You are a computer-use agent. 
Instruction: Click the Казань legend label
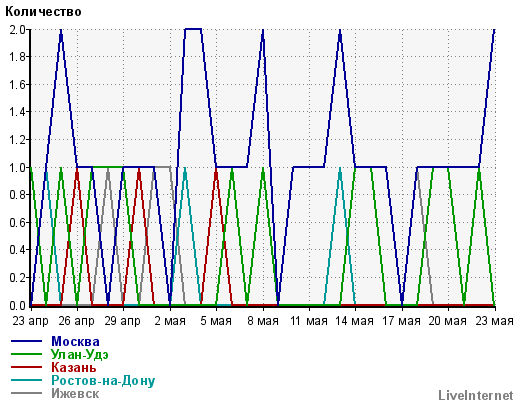pos(74,367)
